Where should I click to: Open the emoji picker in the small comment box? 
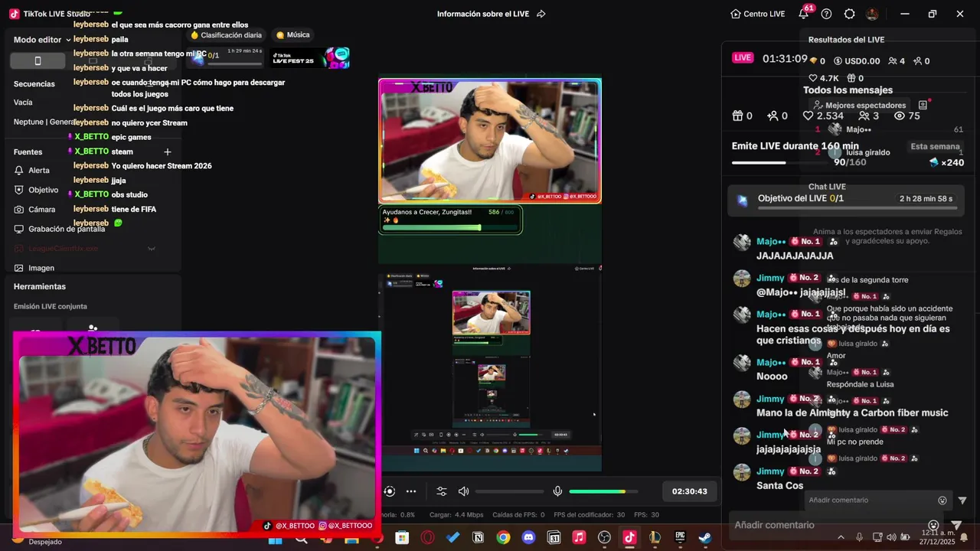942,500
